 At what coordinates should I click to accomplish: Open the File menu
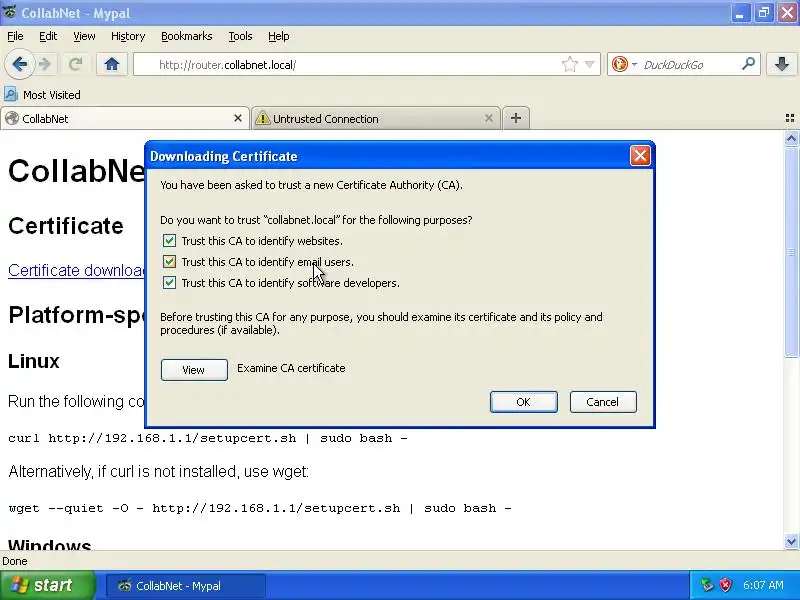[x=15, y=36]
